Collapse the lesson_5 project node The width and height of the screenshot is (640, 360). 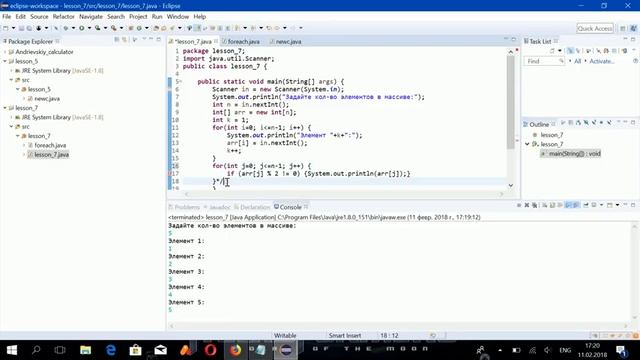[x=5, y=61]
